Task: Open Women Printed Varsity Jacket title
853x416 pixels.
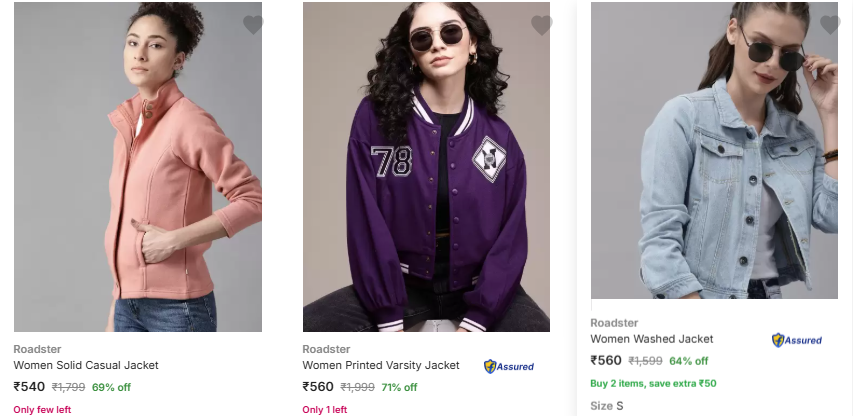Action: click(381, 366)
